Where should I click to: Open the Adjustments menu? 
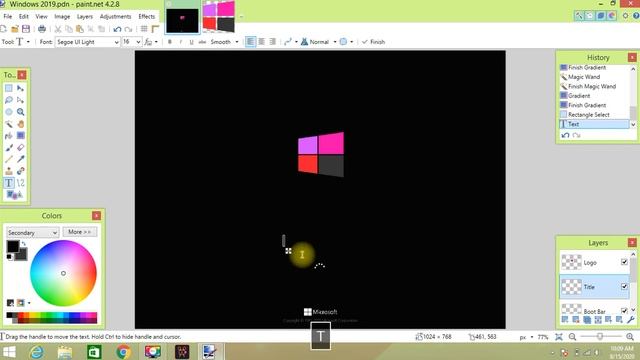coord(116,16)
